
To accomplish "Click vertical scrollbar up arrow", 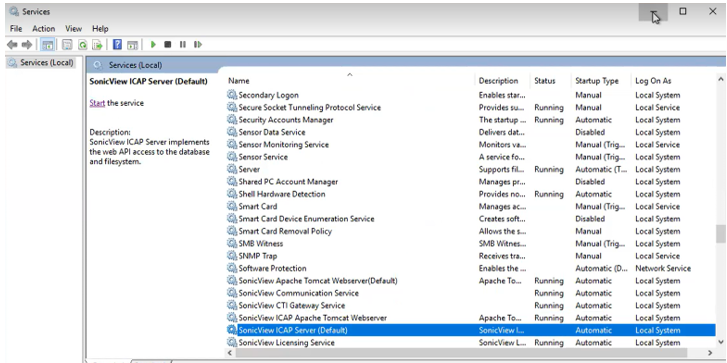I will (721, 79).
